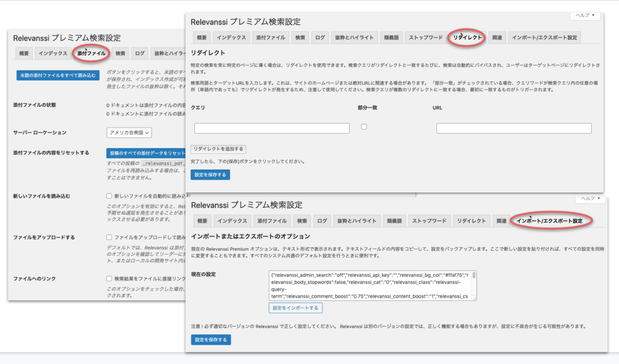This screenshot has width=619, height=364.
Task: Open インデックス tab in the attachments settings window
Action: pyautogui.click(x=53, y=53)
